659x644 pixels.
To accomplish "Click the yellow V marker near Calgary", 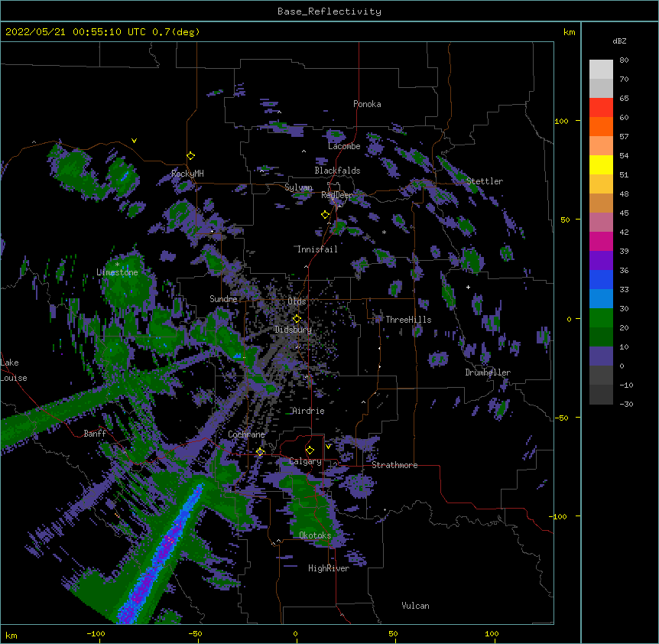I will point(328,447).
